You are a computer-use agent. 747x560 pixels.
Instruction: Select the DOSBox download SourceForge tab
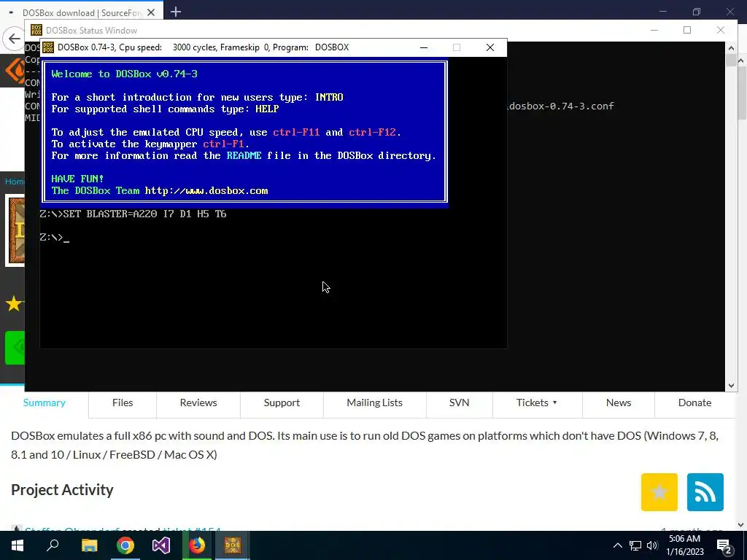82,12
